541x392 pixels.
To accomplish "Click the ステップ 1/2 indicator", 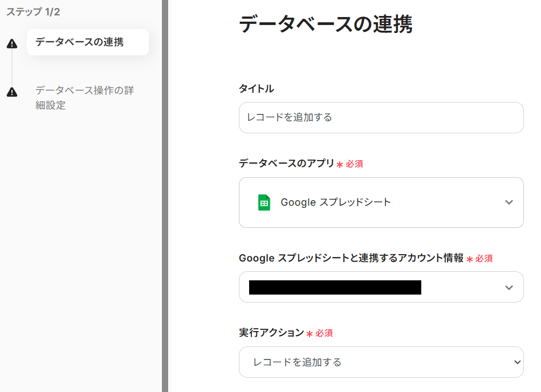I will click(33, 12).
